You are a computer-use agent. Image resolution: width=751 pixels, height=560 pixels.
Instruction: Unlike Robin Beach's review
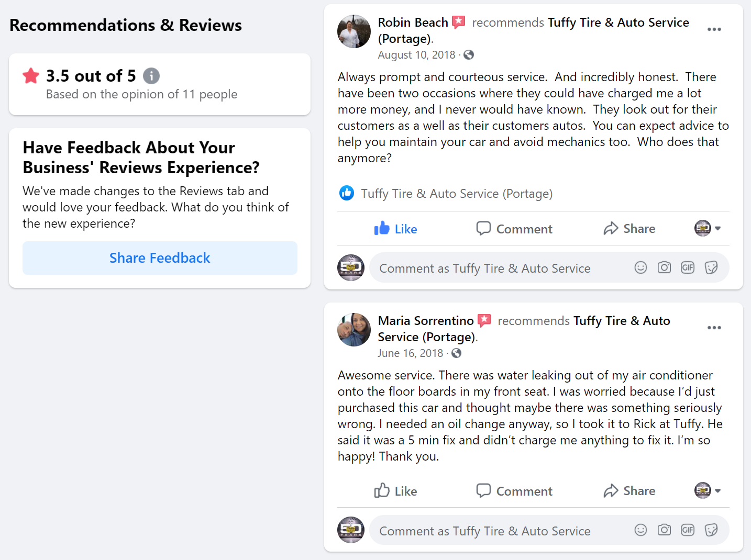click(395, 229)
